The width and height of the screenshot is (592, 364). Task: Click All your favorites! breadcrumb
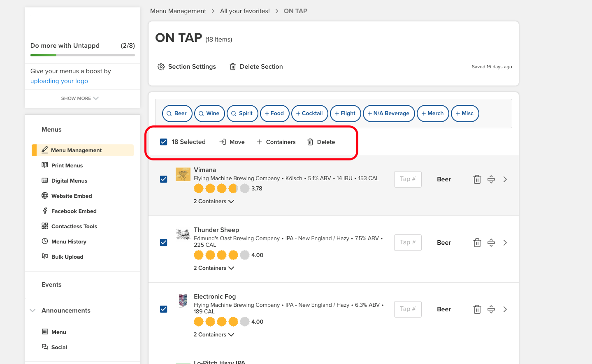tap(245, 11)
